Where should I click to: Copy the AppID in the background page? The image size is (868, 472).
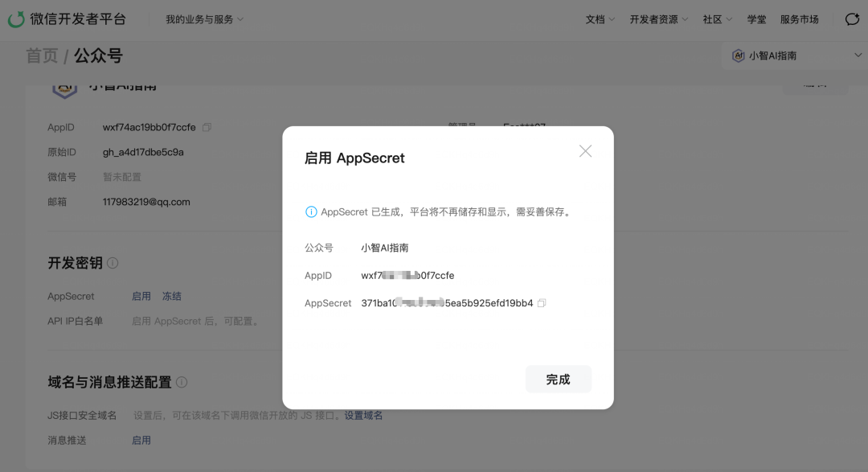click(207, 127)
